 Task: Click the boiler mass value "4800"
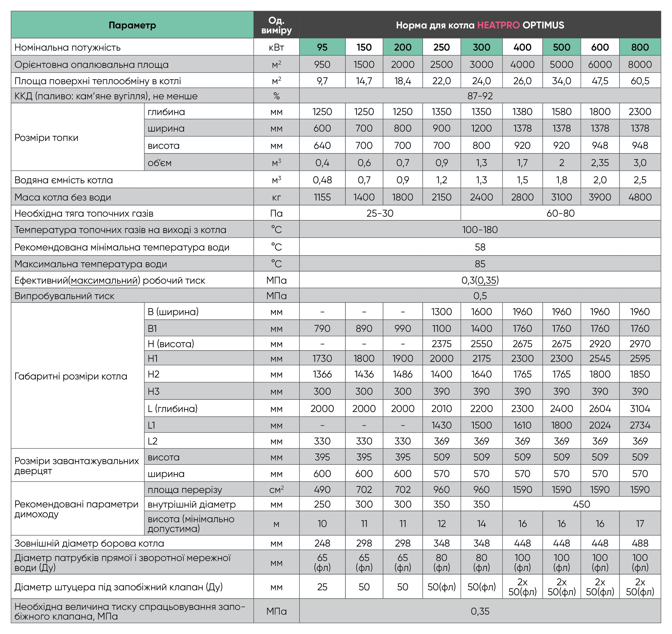coord(640,197)
